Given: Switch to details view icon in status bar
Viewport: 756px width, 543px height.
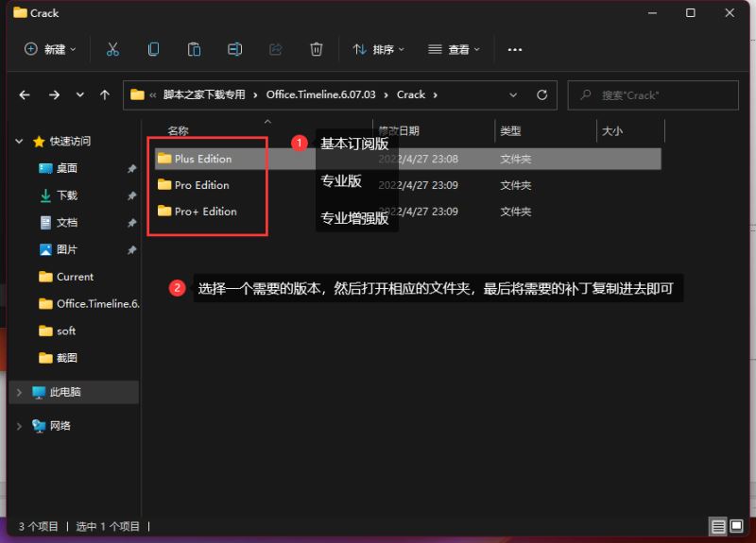Looking at the screenshot, I should pyautogui.click(x=718, y=526).
